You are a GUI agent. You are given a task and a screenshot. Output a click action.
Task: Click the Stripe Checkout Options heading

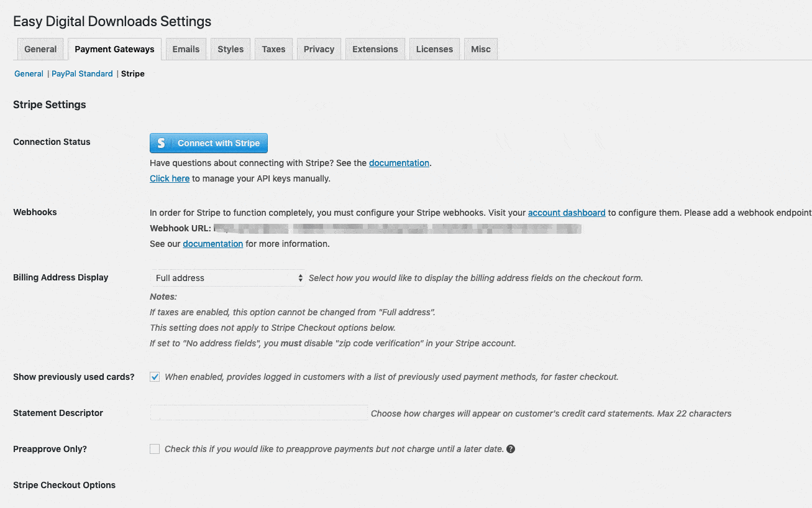tap(64, 485)
